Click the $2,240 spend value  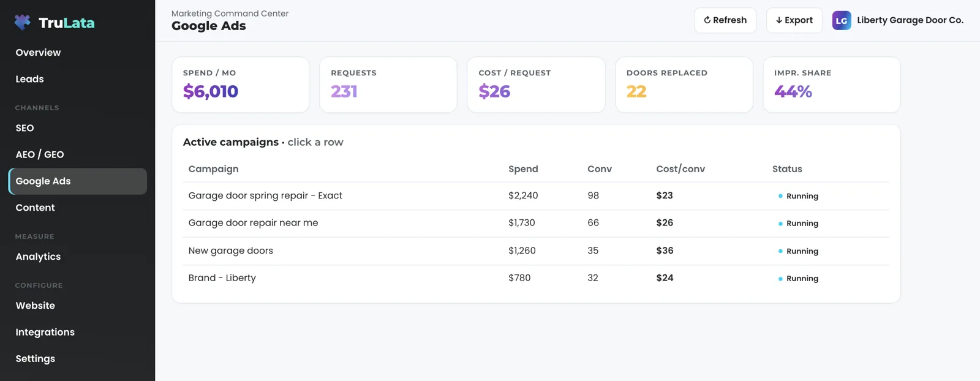[x=523, y=195]
